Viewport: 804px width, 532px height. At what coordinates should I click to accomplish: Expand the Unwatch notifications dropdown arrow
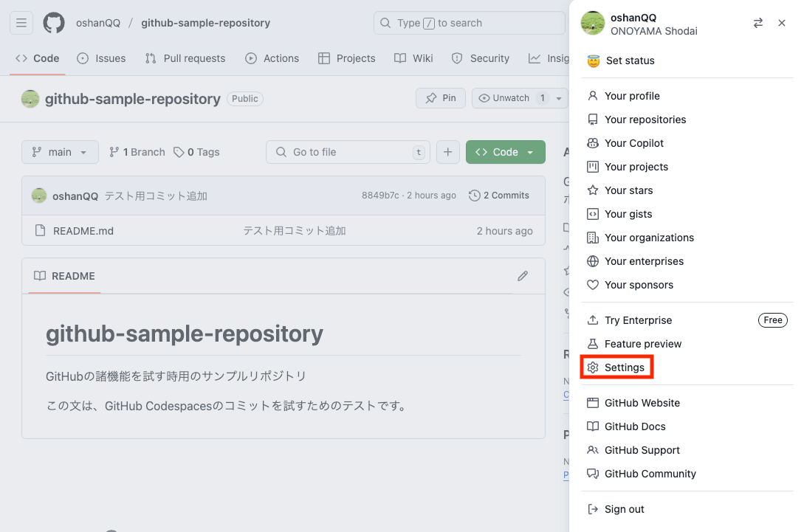click(x=559, y=98)
